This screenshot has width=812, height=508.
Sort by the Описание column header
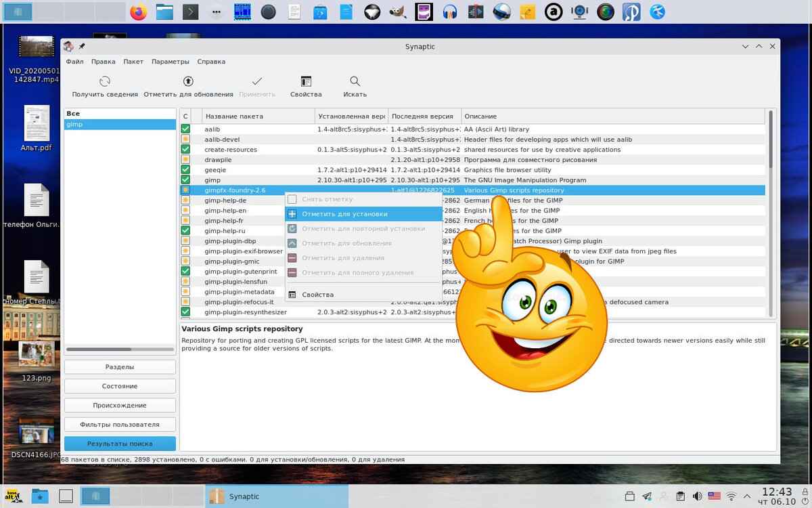point(613,117)
